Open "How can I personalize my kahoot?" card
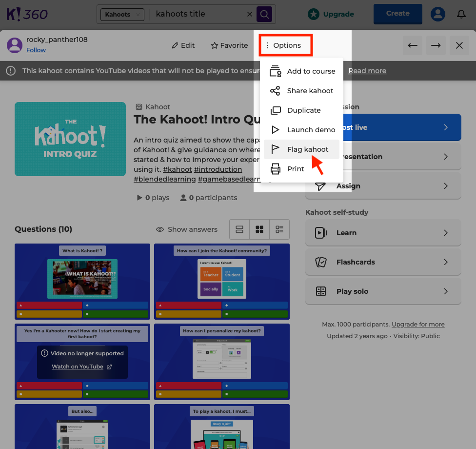 pos(222,362)
